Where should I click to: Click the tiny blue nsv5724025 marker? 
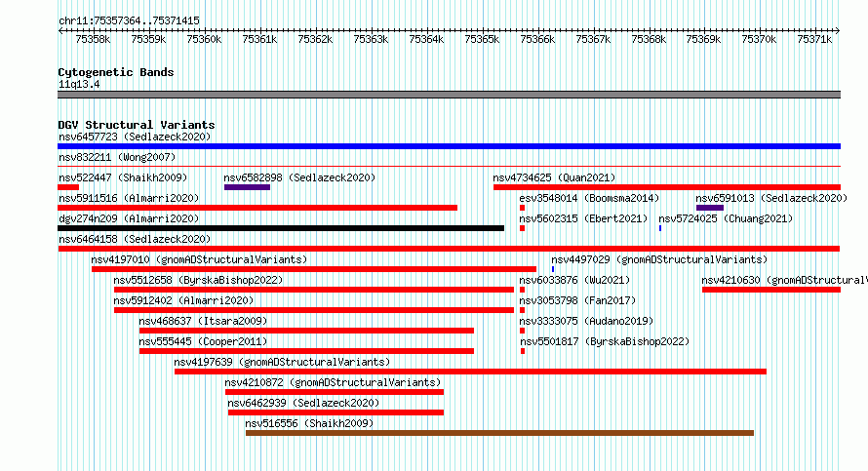[660, 228]
